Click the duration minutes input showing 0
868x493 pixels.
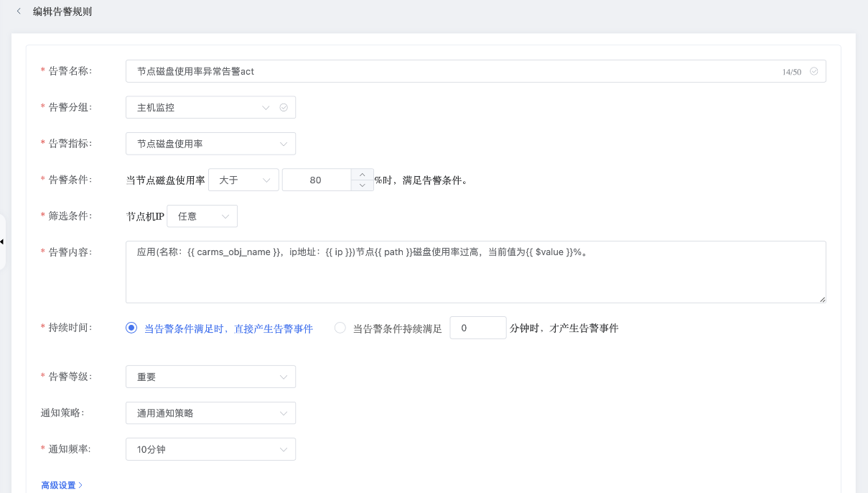click(x=477, y=328)
